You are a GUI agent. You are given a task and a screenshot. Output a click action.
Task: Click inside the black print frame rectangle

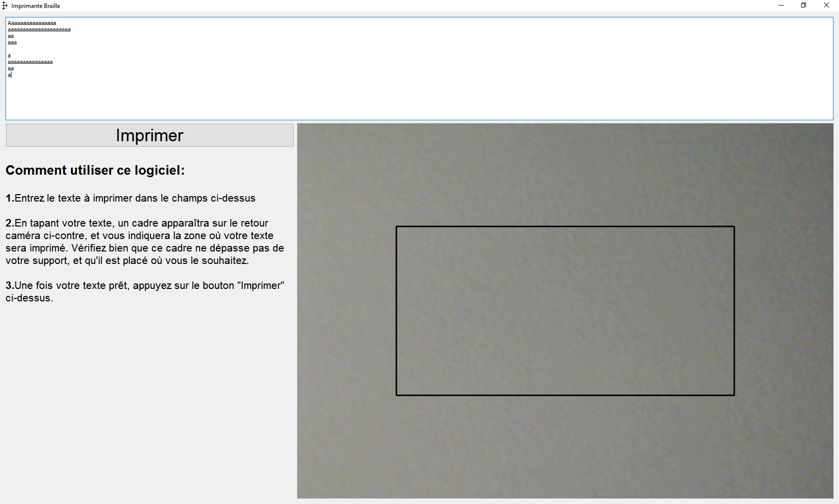click(x=564, y=309)
